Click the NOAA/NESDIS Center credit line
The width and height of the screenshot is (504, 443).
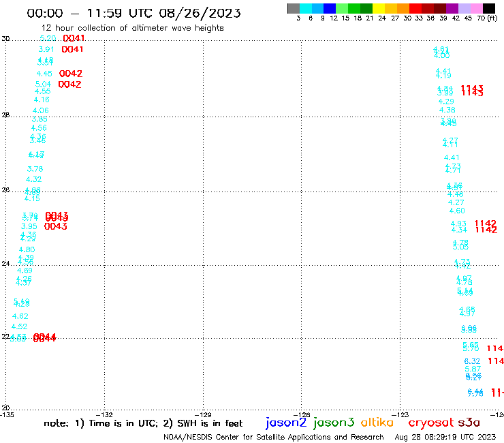(x=274, y=437)
